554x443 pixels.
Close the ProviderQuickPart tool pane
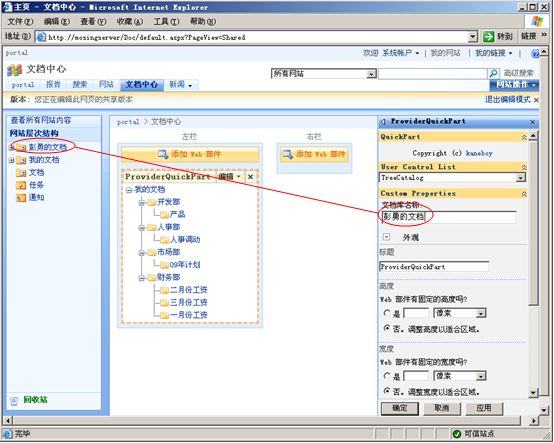pos(532,122)
